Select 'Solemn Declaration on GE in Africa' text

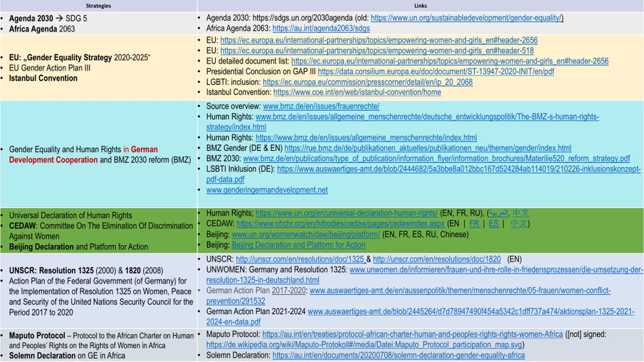pos(67,356)
